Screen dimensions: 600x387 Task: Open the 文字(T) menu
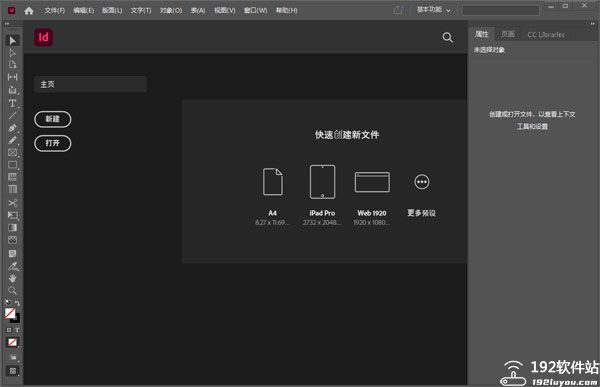coord(141,10)
